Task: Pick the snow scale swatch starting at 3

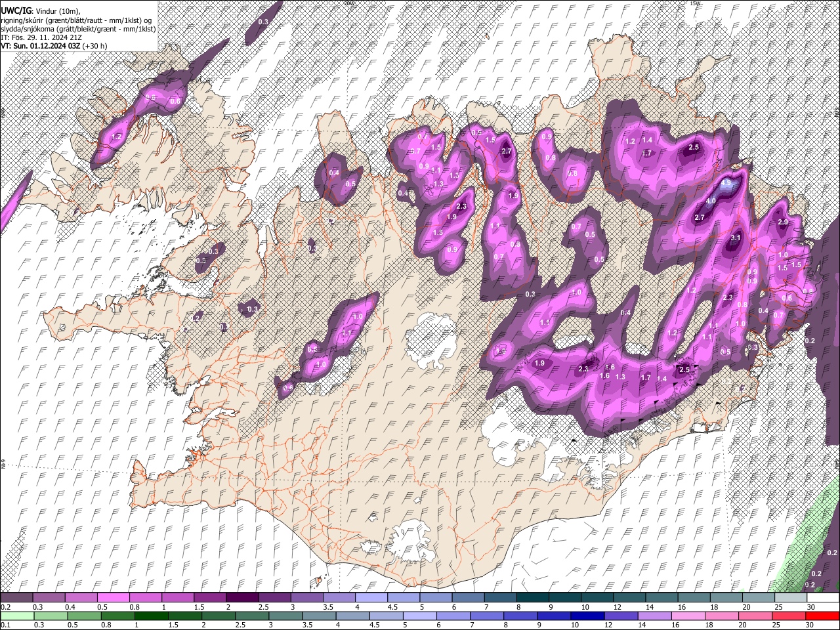Action: click(x=306, y=598)
